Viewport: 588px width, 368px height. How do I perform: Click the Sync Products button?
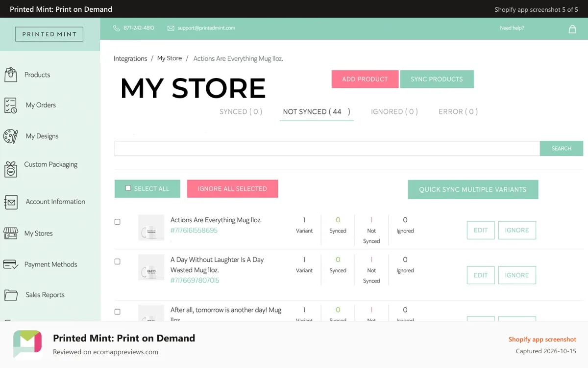[x=437, y=79]
